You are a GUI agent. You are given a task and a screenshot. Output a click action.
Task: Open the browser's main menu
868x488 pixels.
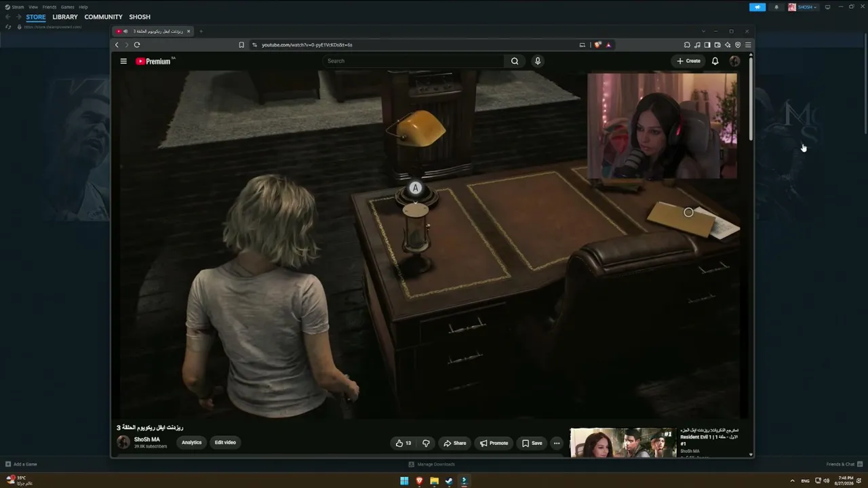coord(748,45)
